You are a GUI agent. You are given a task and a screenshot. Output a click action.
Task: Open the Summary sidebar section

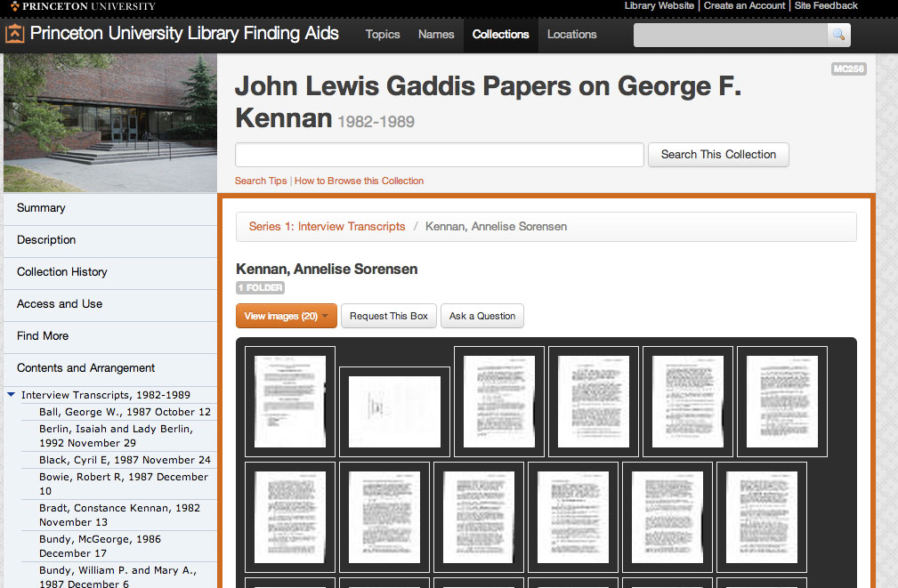click(x=110, y=208)
